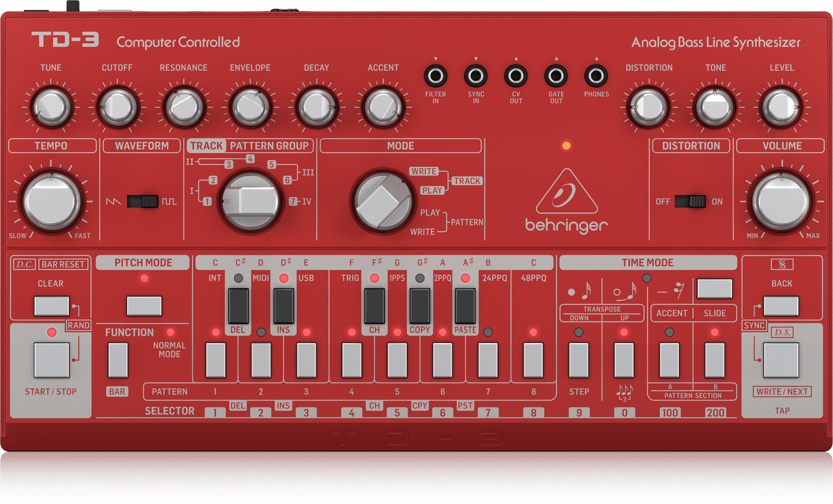Click the TUNE knob
The width and height of the screenshot is (833, 504).
[51, 107]
